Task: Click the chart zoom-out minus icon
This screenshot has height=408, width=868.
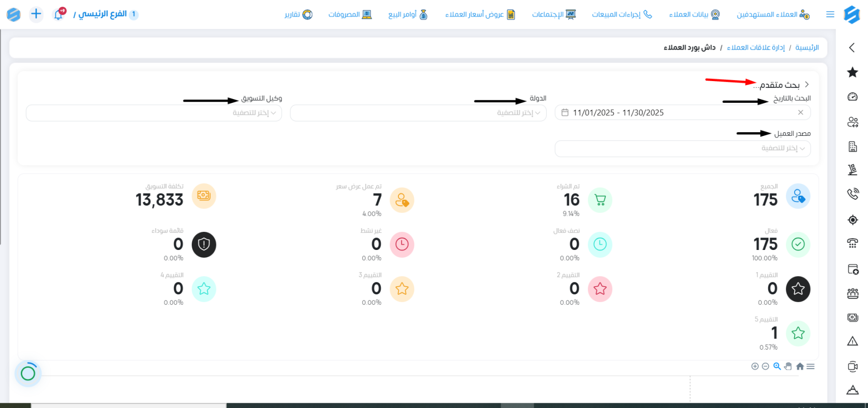Action: pyautogui.click(x=766, y=366)
